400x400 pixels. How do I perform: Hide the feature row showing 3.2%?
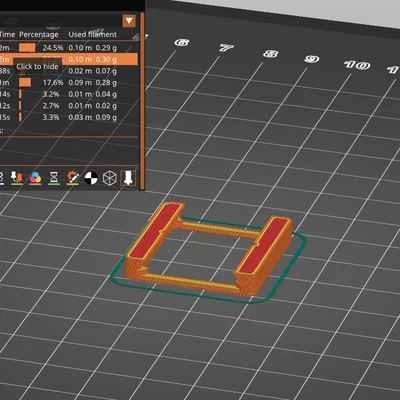click(69, 94)
